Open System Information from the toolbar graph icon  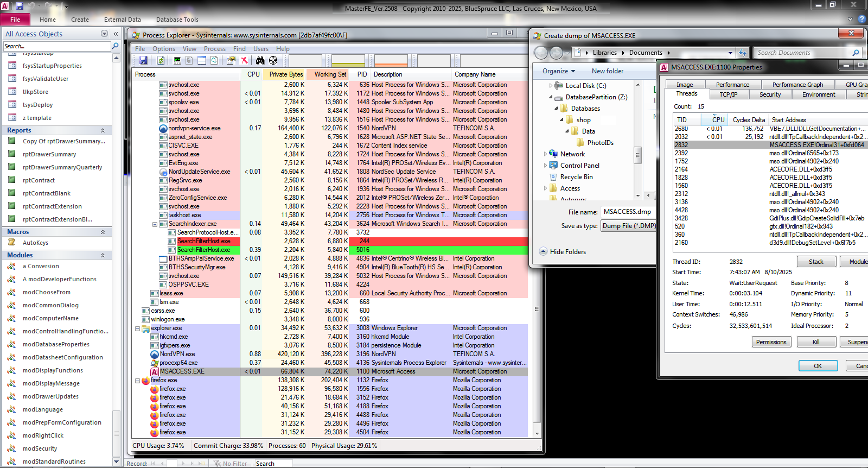pos(177,60)
